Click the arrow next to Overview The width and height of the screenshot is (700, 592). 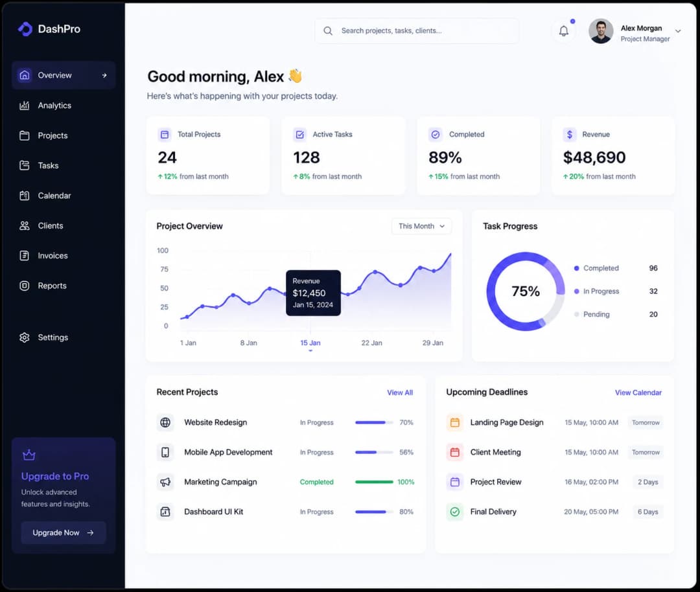click(104, 75)
